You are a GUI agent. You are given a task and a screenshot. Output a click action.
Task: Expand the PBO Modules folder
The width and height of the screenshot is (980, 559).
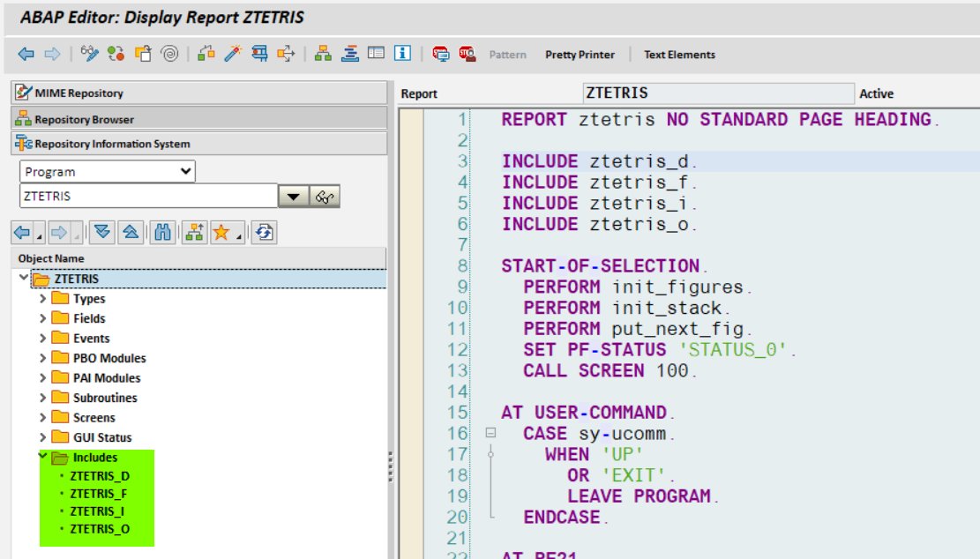(43, 359)
